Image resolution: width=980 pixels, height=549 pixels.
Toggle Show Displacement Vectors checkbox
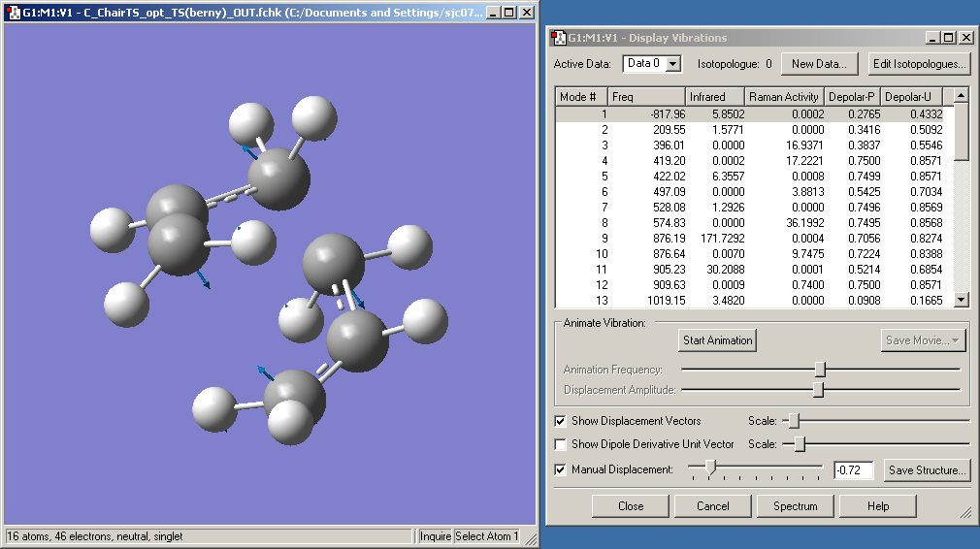(560, 421)
